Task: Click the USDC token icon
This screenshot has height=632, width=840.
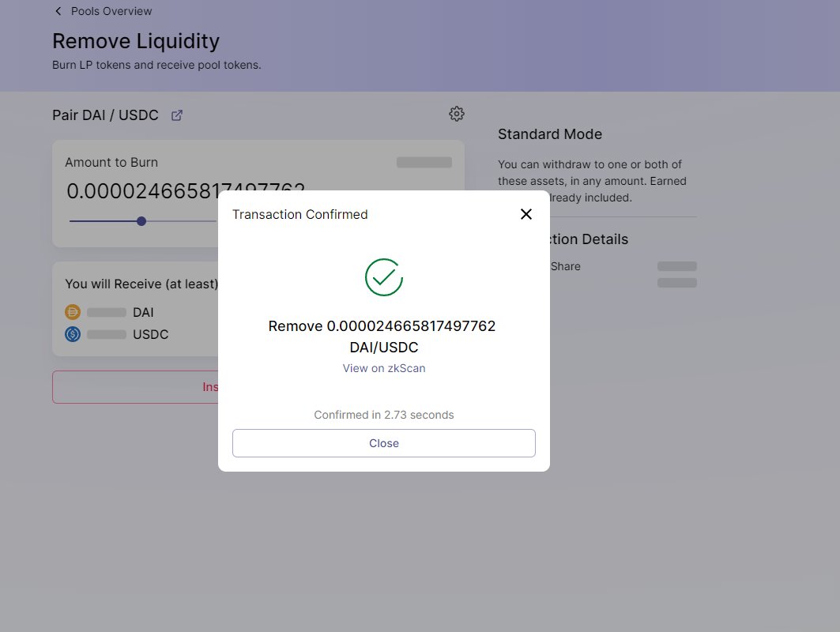Action: 73,334
